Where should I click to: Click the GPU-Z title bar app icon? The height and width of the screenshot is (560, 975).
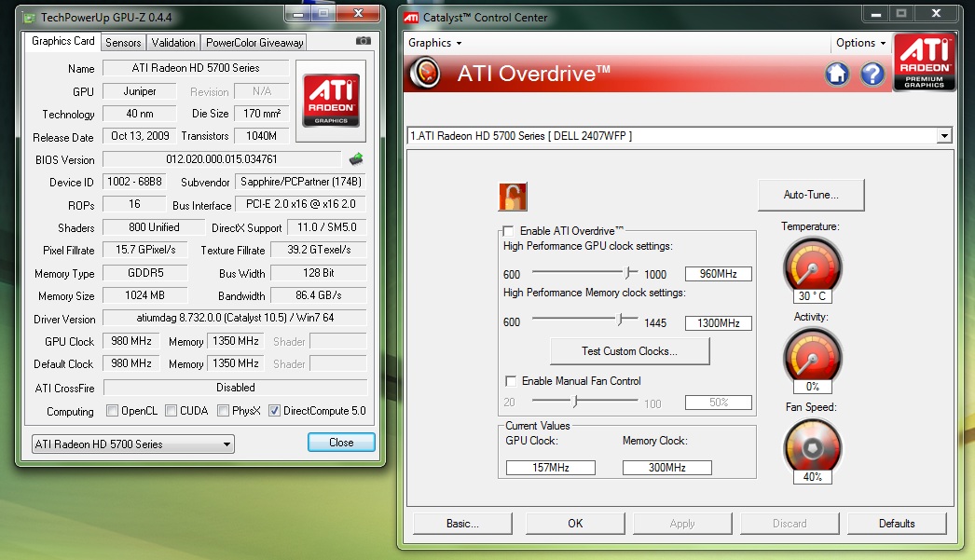[29, 18]
